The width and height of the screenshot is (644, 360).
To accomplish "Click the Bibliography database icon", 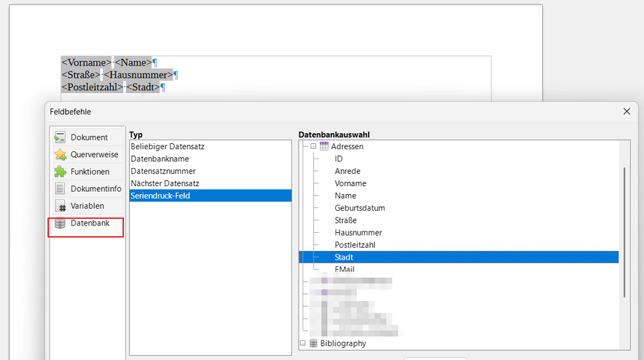I will (x=313, y=343).
